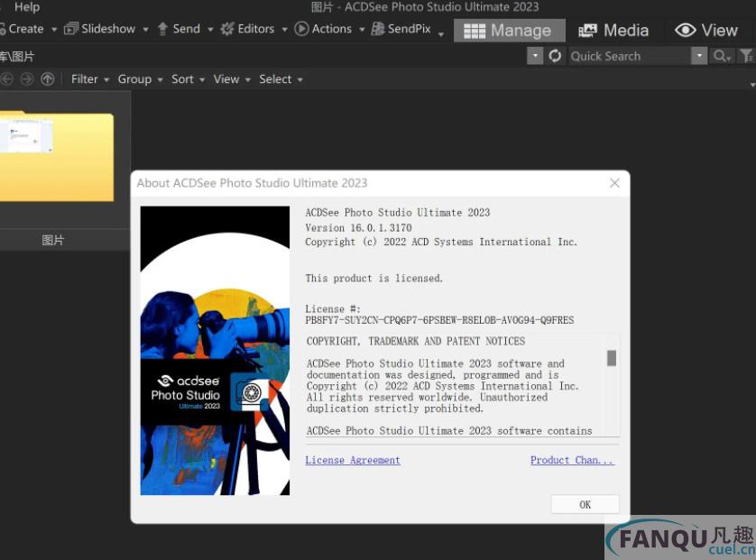The height and width of the screenshot is (560, 756).
Task: Go back with the left arrow icon
Action: [x=6, y=79]
